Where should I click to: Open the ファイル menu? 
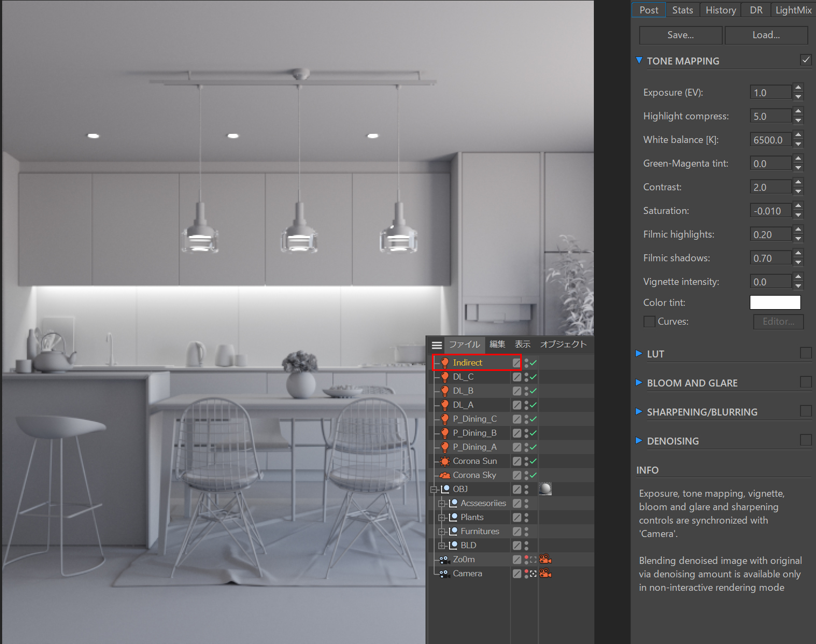click(x=464, y=345)
